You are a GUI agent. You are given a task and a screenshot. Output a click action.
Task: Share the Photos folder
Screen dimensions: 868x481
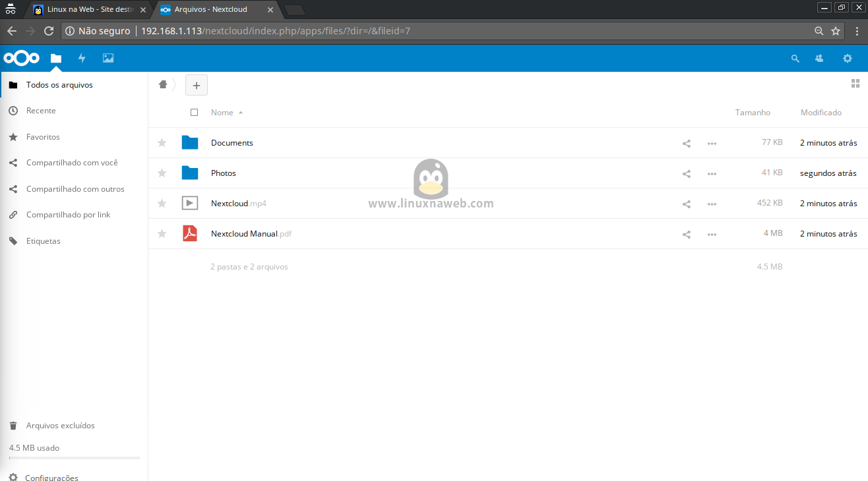[x=686, y=173]
